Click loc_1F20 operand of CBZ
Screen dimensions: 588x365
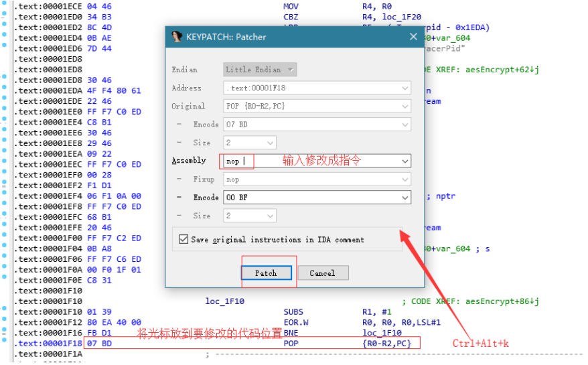click(402, 17)
